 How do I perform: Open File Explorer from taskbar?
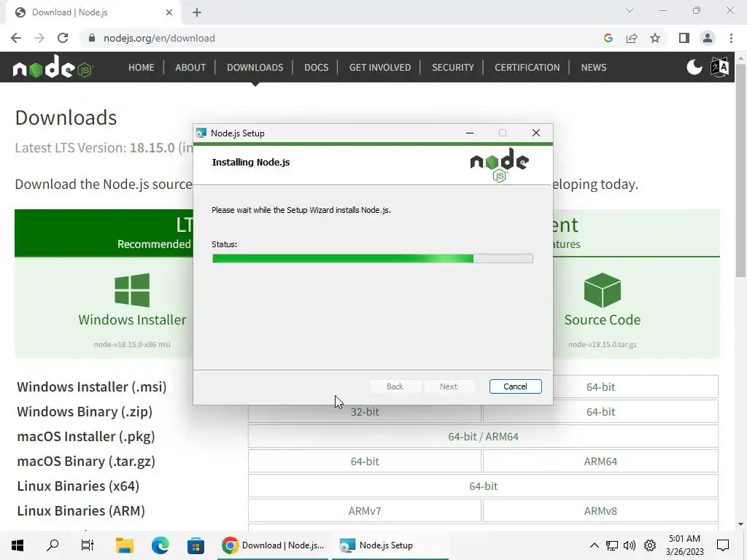(x=125, y=545)
